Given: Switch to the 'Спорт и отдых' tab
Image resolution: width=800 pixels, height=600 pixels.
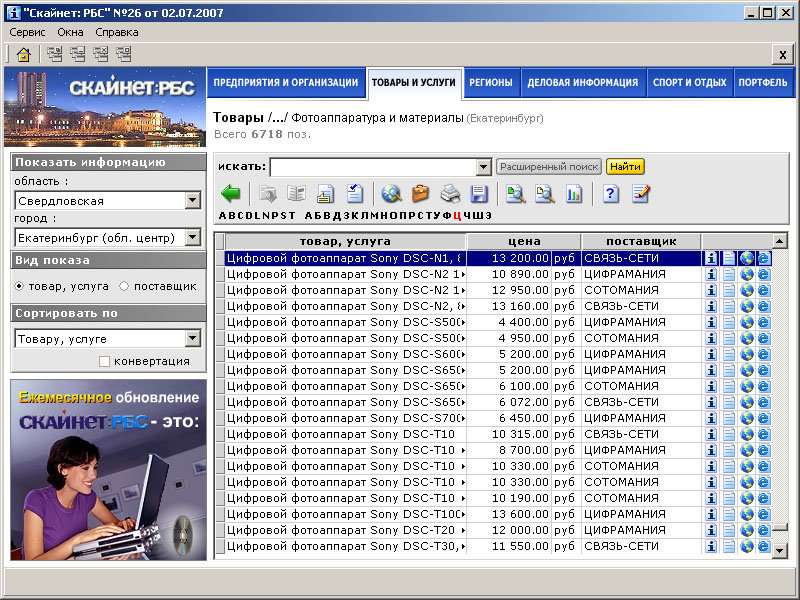Looking at the screenshot, I should (x=690, y=83).
